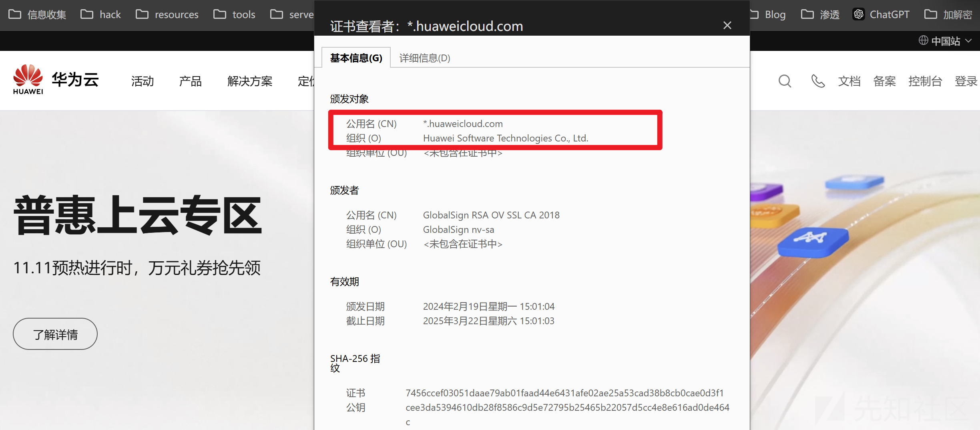Switch to the 基本信息(G) tab
Screen dimensions: 980x430
[356, 58]
